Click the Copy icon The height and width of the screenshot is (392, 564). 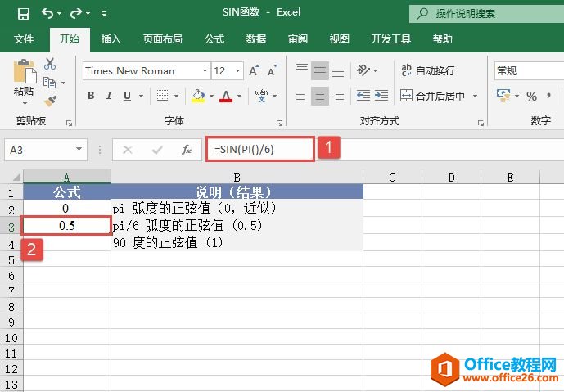pos(49,83)
